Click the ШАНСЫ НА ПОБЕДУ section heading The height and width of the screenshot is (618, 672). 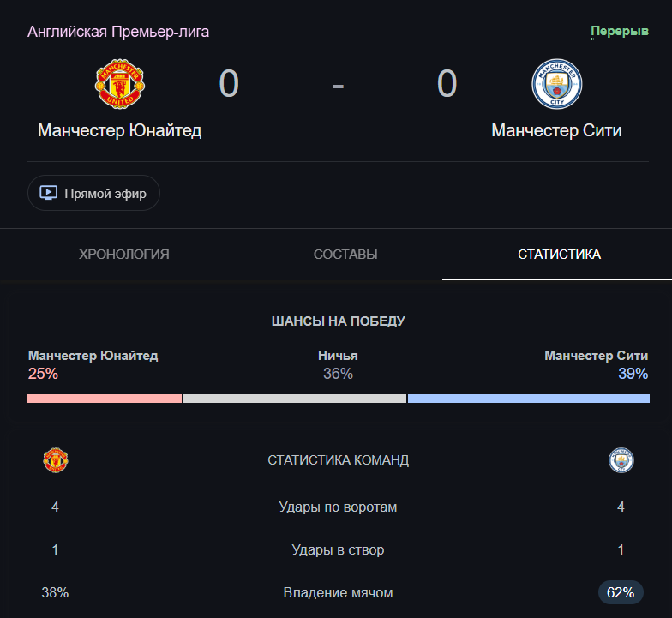coord(338,321)
